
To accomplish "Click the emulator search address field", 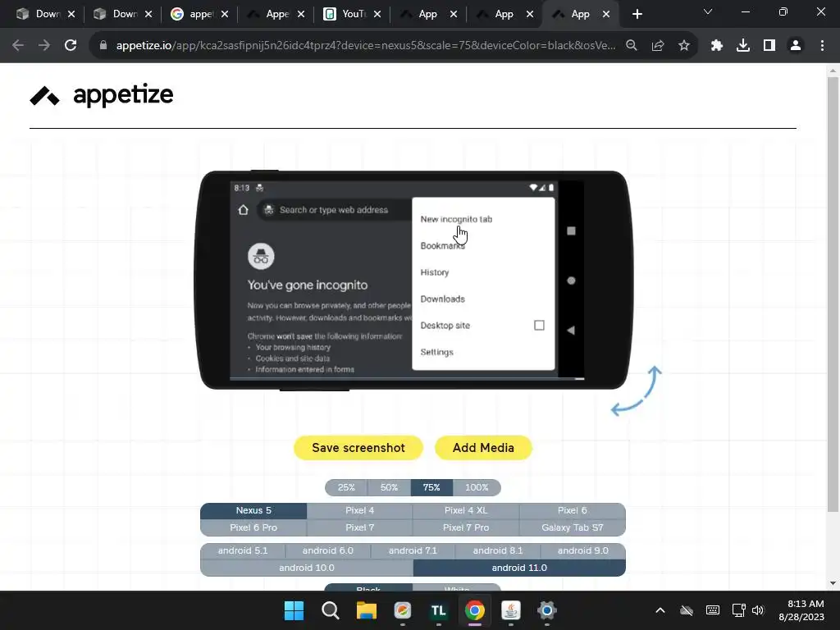I will coord(334,210).
